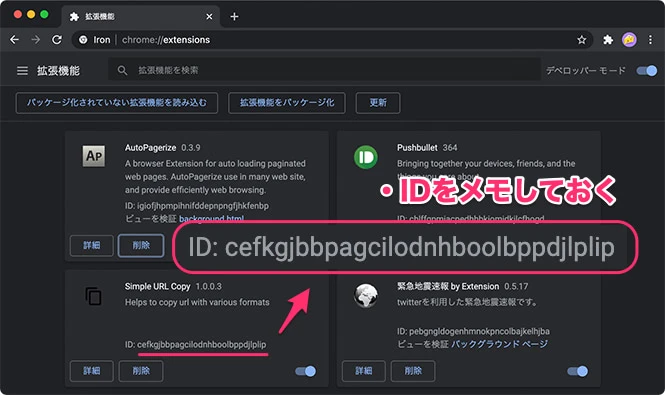Open the extensions puzzle-piece menu
Image resolution: width=665 pixels, height=395 pixels.
[608, 40]
